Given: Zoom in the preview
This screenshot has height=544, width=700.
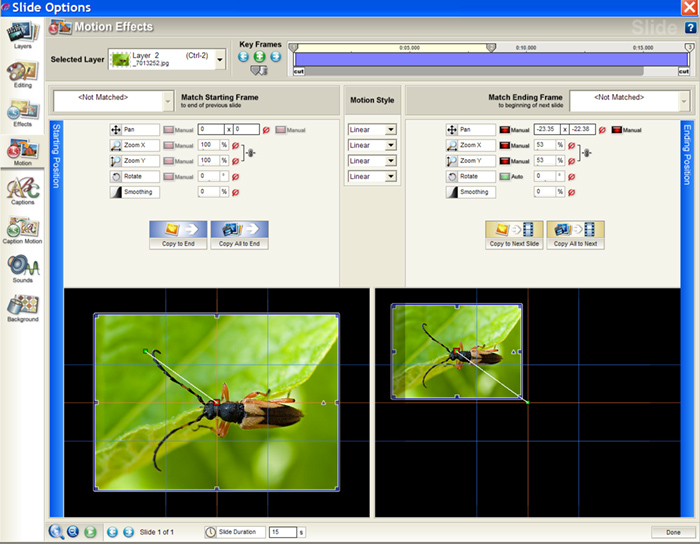Looking at the screenshot, I should point(56,532).
